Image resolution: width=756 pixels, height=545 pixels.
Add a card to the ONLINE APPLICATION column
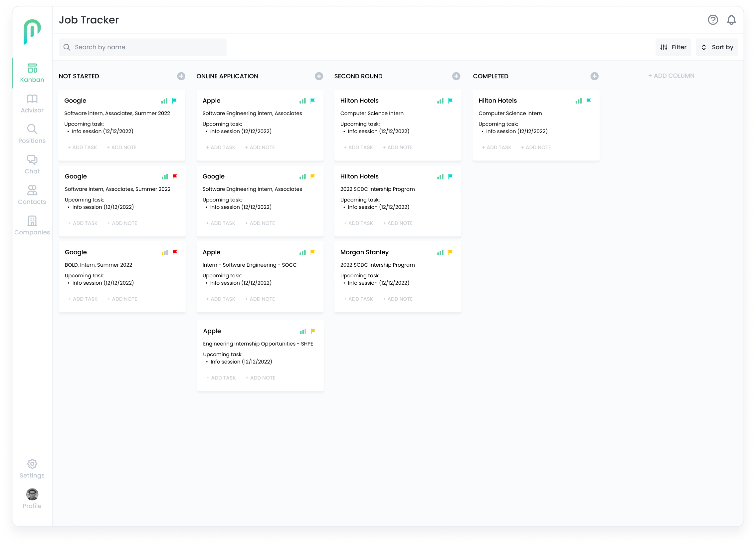(319, 76)
